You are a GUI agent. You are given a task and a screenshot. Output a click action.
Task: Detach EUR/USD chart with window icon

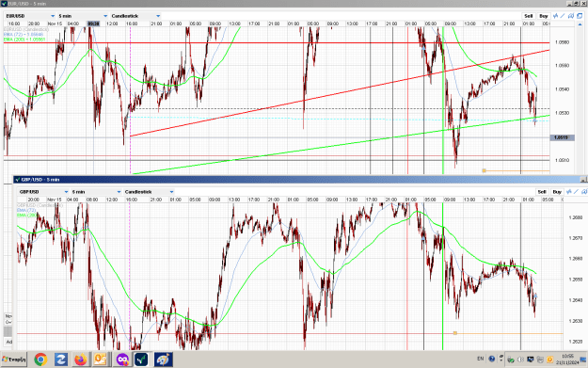(580, 16)
